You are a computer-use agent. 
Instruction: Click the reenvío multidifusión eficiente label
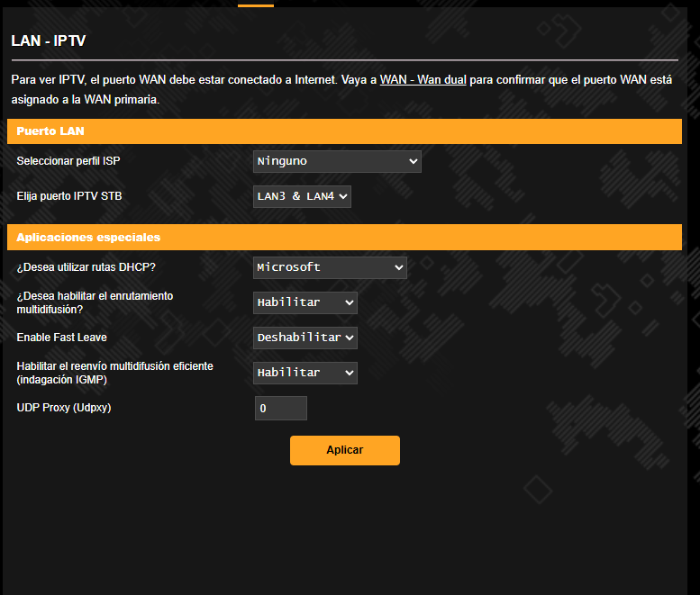pos(114,373)
